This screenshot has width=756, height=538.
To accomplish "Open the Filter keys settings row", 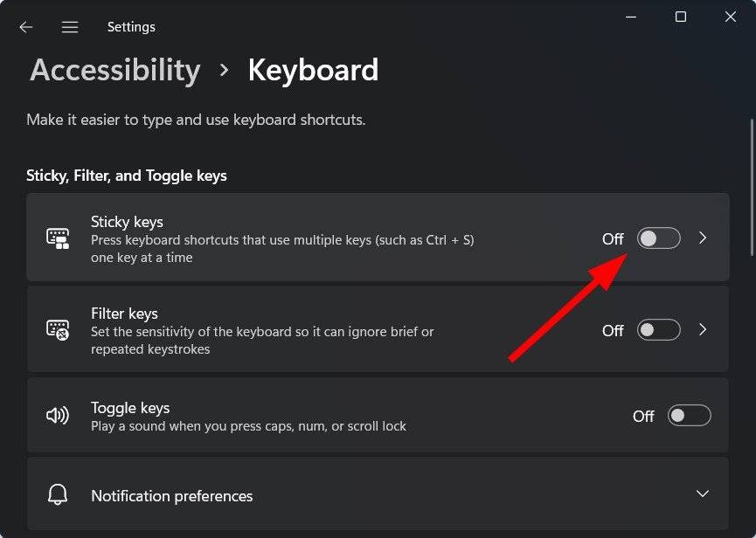I will pos(350,330).
